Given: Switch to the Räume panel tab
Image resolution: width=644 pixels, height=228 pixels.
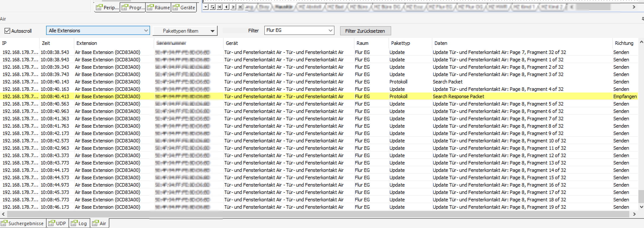Looking at the screenshot, I should click(158, 8).
